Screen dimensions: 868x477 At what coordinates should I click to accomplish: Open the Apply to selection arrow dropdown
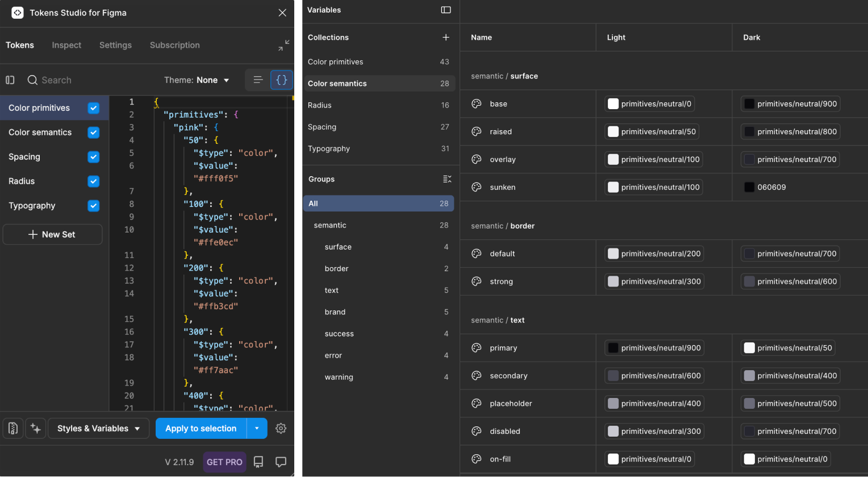(x=257, y=428)
